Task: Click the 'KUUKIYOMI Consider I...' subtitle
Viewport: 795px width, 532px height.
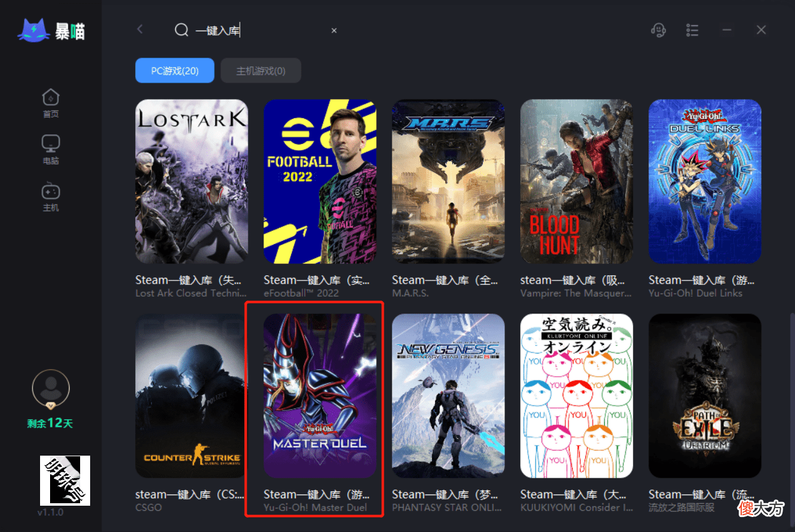Action: pos(575,508)
